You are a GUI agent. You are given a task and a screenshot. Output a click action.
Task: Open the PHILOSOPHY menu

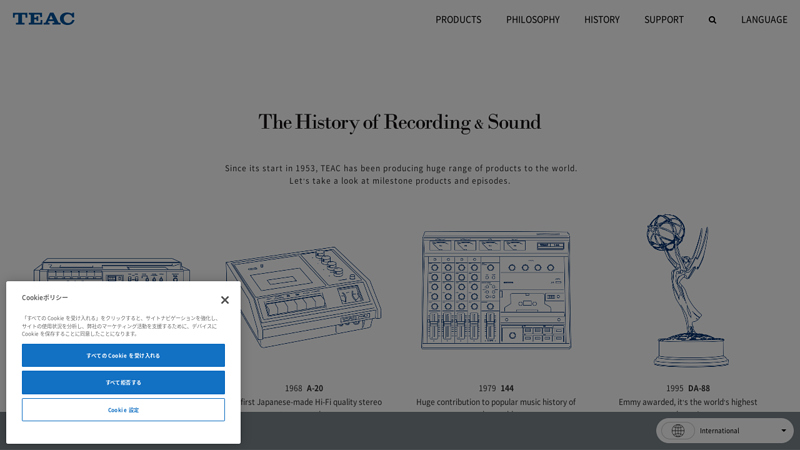tap(533, 19)
